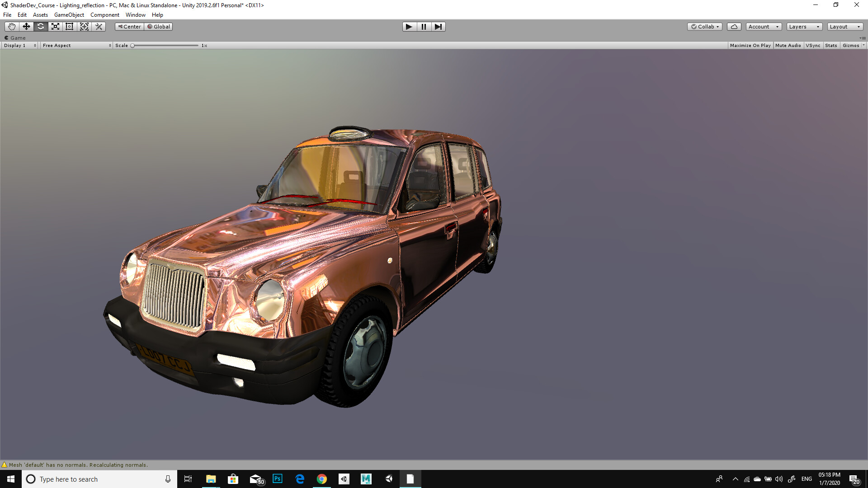
Task: Select the Move tool
Action: (x=26, y=27)
